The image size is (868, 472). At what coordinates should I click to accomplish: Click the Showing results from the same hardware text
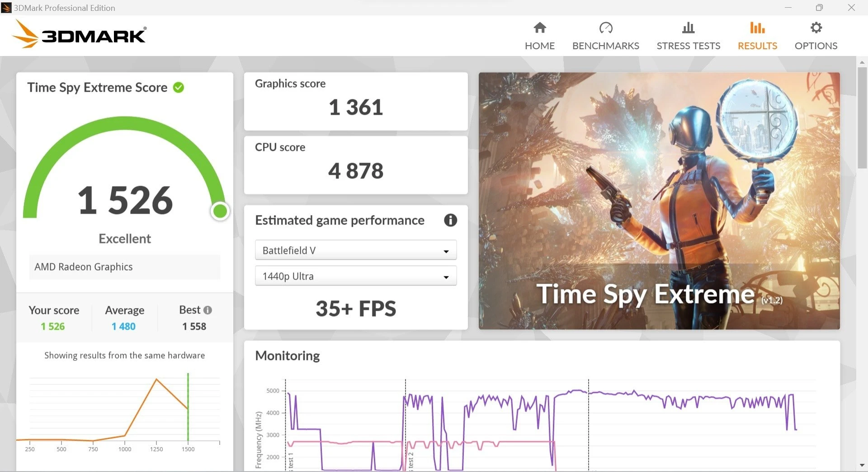tap(125, 355)
